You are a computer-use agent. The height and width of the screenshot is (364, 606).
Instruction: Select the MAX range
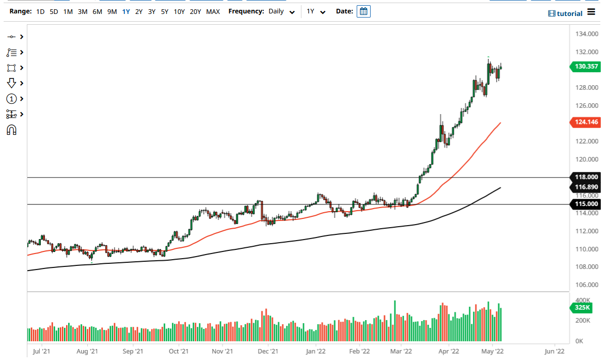tap(213, 11)
